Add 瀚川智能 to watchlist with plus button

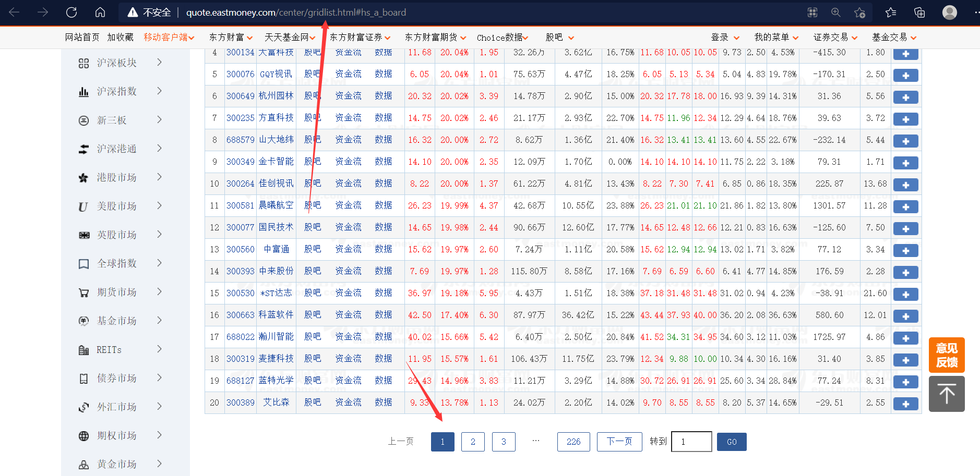[906, 338]
